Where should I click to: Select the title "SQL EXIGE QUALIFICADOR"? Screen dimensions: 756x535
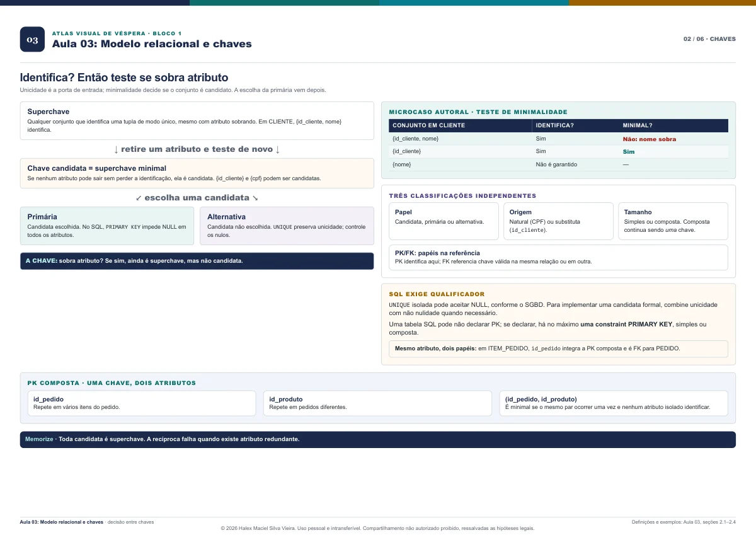tap(437, 294)
